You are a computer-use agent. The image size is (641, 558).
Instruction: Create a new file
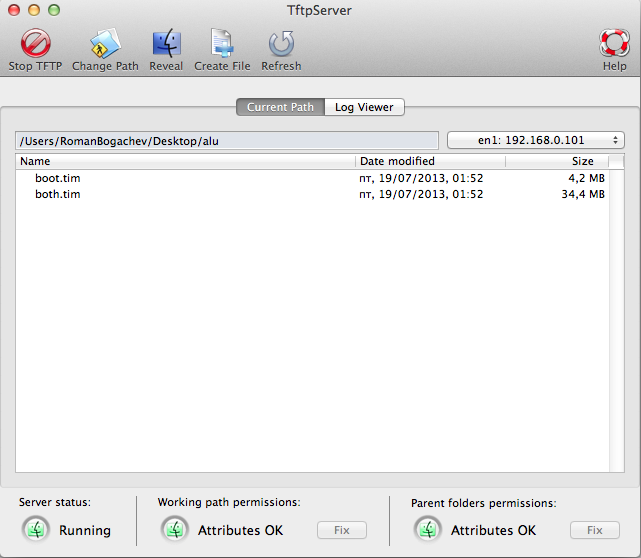[222, 50]
